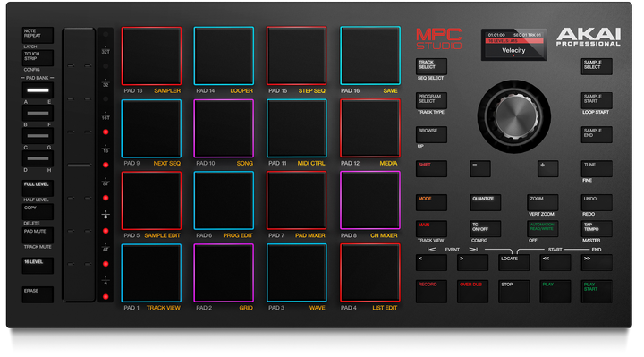Click the Erase button
This screenshot has height=357, width=644.
click(38, 294)
